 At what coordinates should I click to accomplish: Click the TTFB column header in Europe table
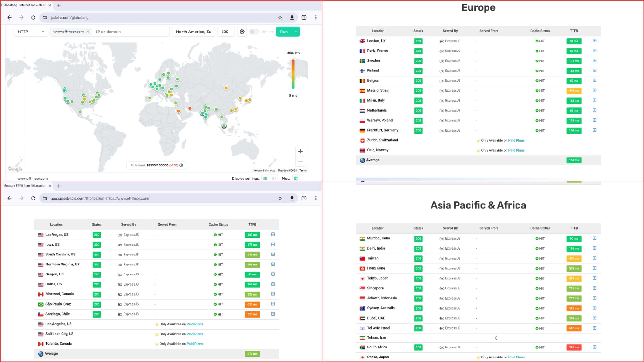click(574, 31)
